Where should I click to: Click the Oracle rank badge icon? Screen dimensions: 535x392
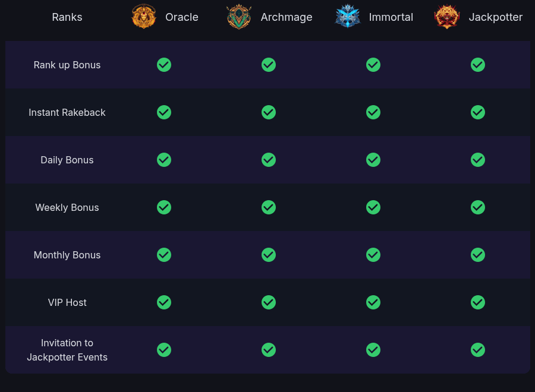point(144,17)
